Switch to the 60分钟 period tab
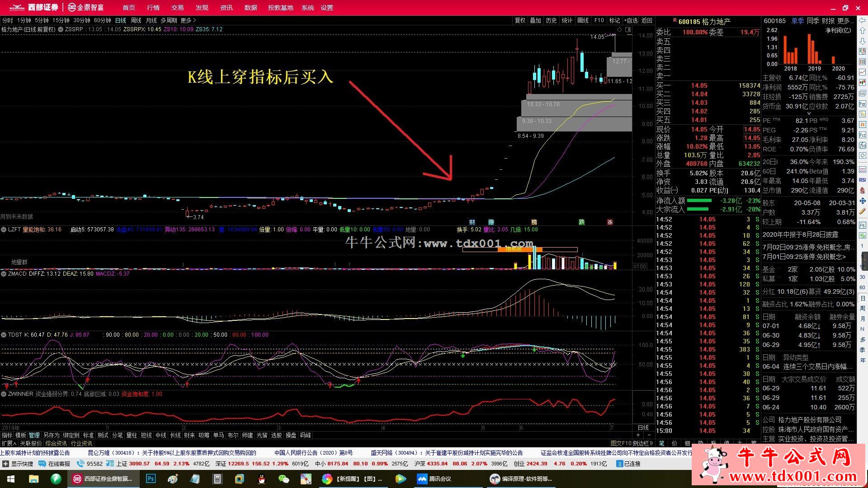 (103, 20)
